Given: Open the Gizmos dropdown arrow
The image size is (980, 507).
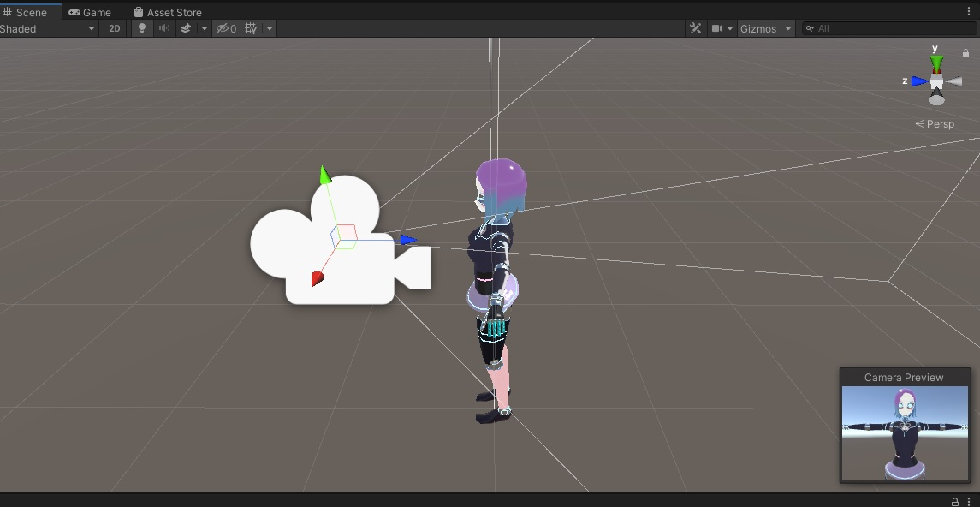Looking at the screenshot, I should [x=788, y=28].
